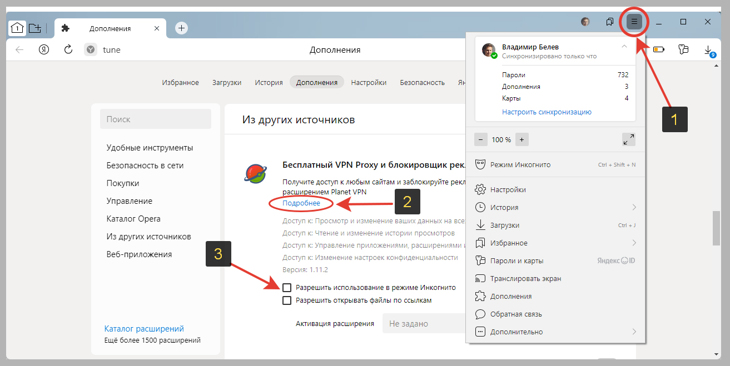730x366 pixels.
Task: Select Покупки in sidebar
Action: (122, 183)
